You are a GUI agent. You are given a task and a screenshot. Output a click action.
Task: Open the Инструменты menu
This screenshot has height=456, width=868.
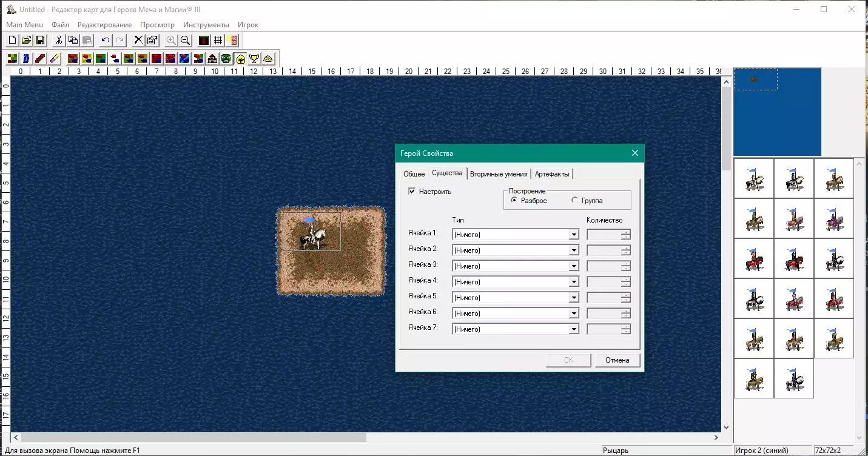(x=206, y=25)
